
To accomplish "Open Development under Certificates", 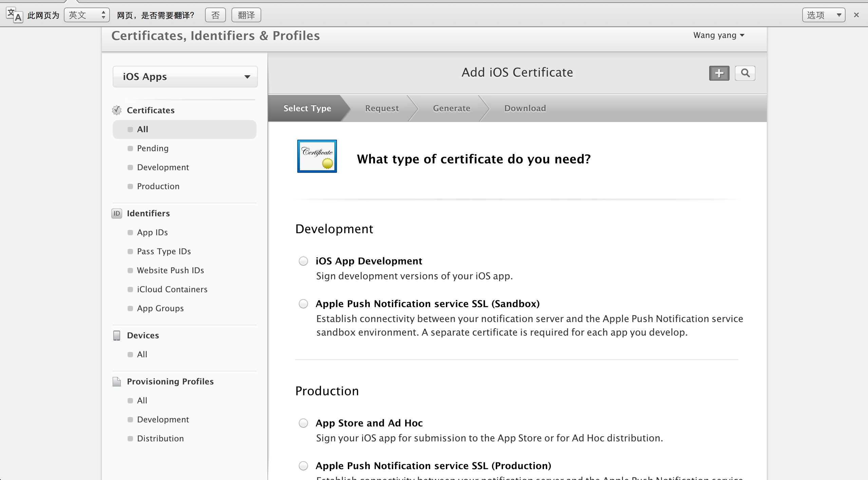I will (x=163, y=167).
